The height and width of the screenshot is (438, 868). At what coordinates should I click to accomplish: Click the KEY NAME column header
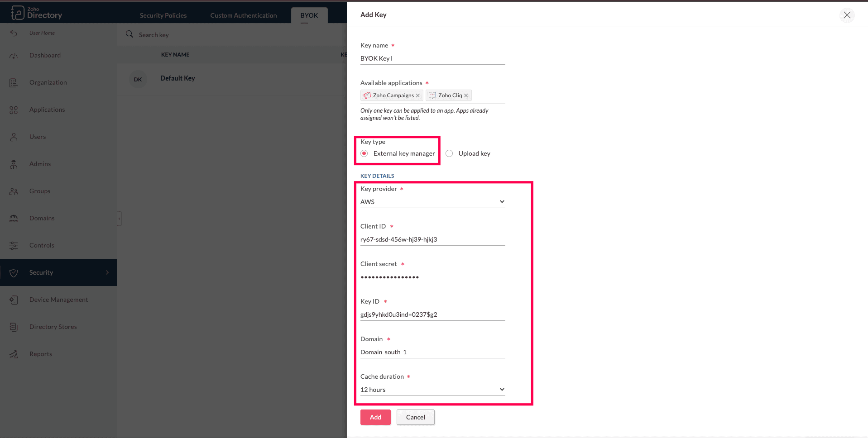coord(175,55)
